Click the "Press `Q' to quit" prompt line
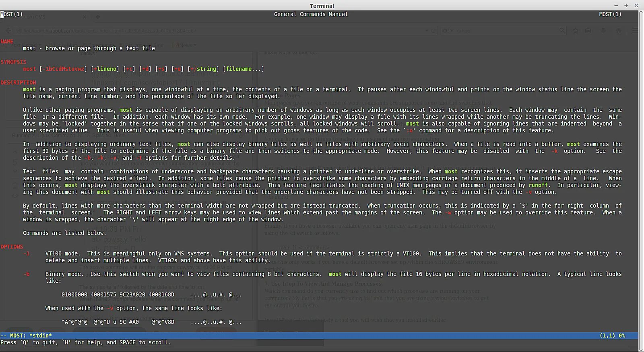Screen dimensions: 644x352 85,342
